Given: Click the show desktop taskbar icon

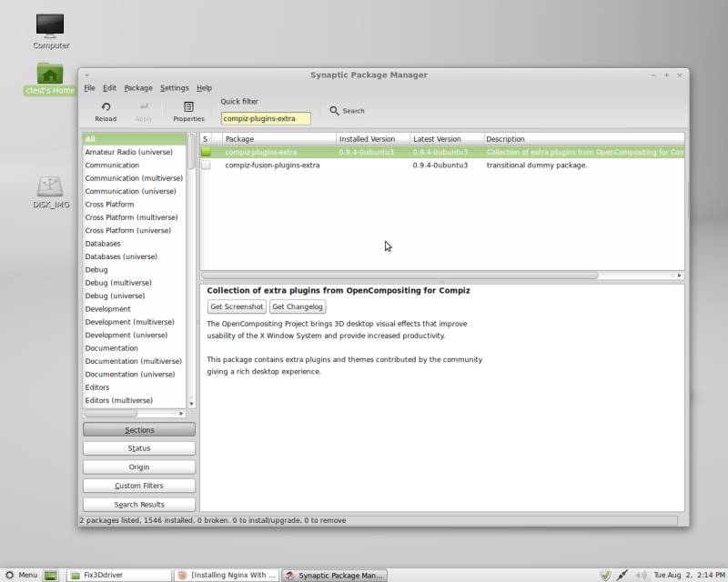Looking at the screenshot, I should coord(51,575).
